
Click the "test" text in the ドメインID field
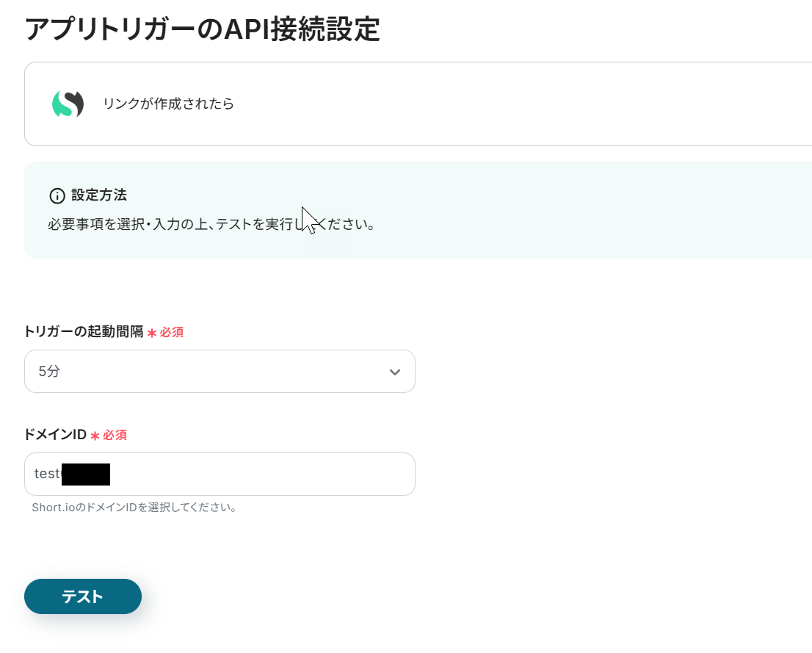pyautogui.click(x=47, y=474)
